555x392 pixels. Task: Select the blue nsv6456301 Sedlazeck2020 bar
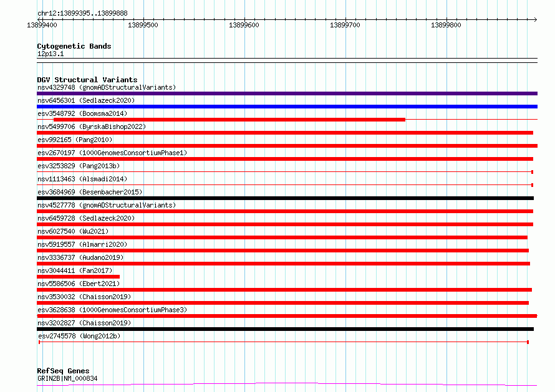click(287, 107)
